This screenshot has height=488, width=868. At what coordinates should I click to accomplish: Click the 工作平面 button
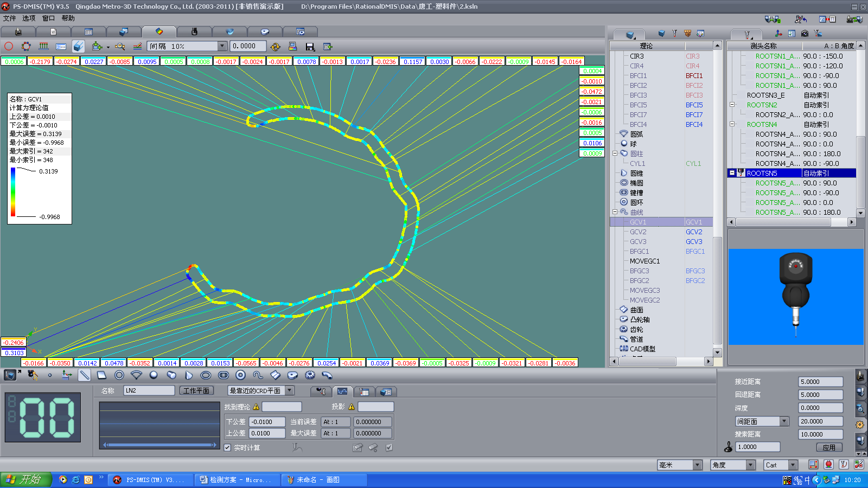[196, 390]
